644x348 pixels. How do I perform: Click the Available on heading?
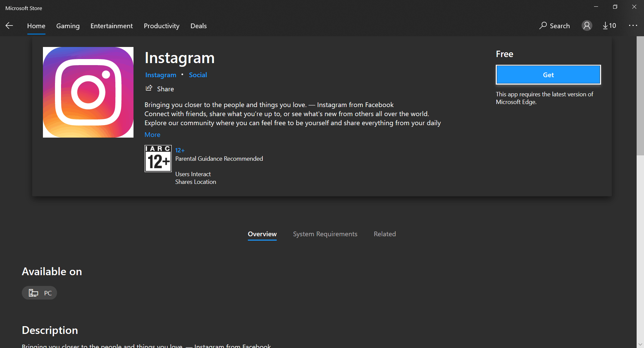point(52,271)
